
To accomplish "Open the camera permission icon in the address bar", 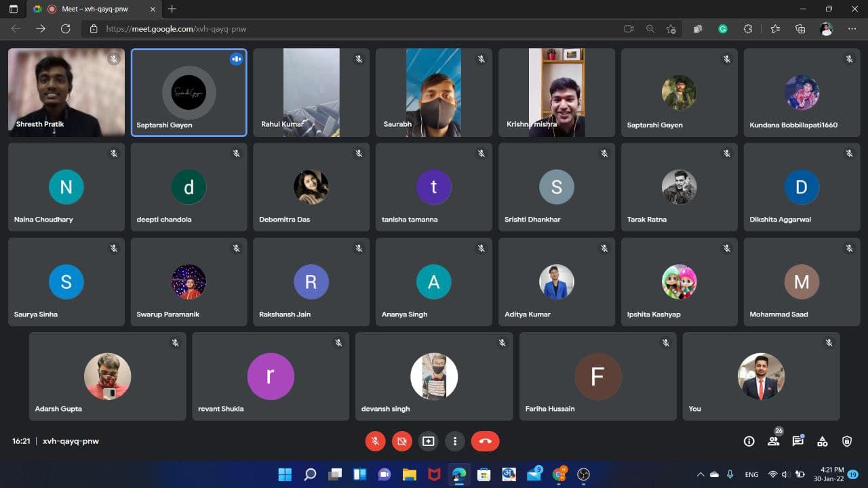I will click(629, 29).
